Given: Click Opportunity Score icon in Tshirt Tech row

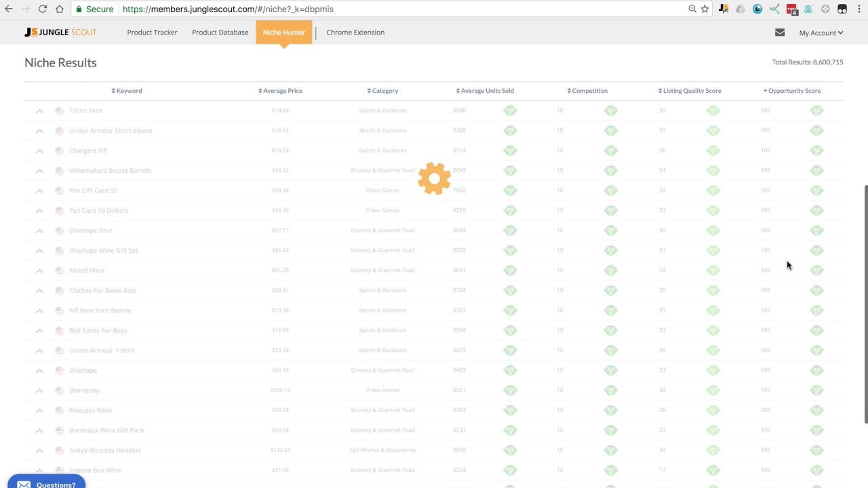Looking at the screenshot, I should (816, 110).
